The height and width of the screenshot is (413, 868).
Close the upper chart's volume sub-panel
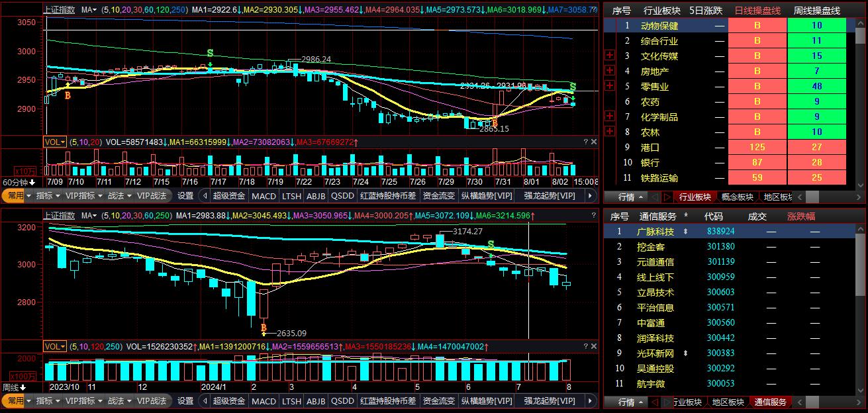click(x=593, y=142)
